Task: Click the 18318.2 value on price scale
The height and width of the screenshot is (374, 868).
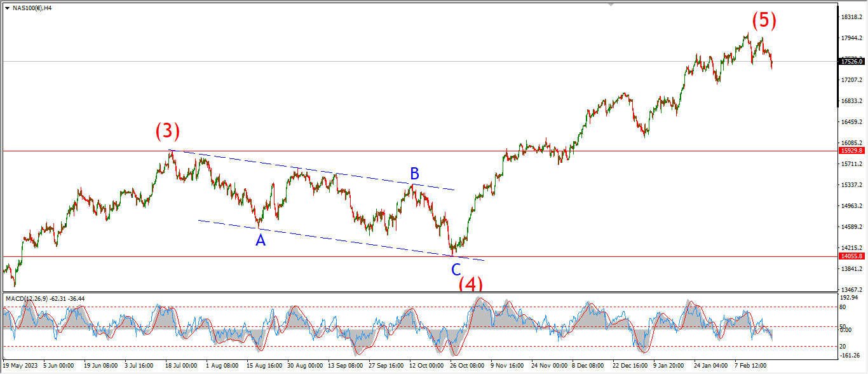Action: 850,17
